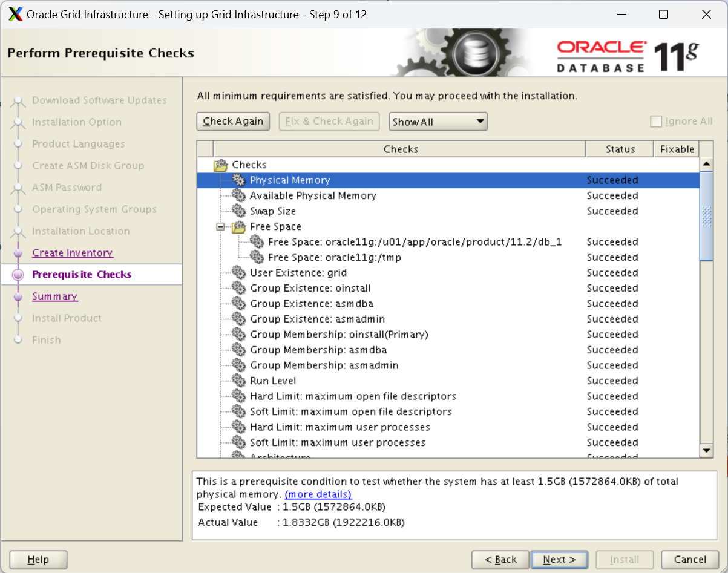
Task: Click the Cancel button
Action: point(690,560)
